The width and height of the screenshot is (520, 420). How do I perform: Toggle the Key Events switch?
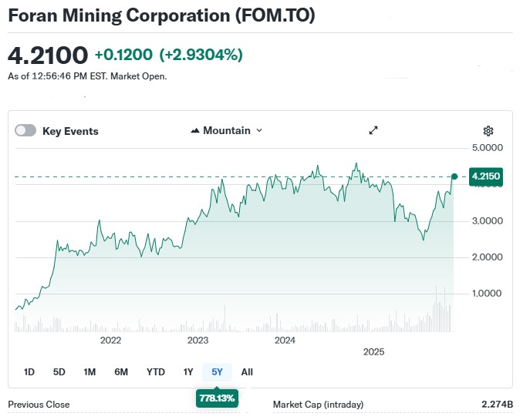coord(25,131)
